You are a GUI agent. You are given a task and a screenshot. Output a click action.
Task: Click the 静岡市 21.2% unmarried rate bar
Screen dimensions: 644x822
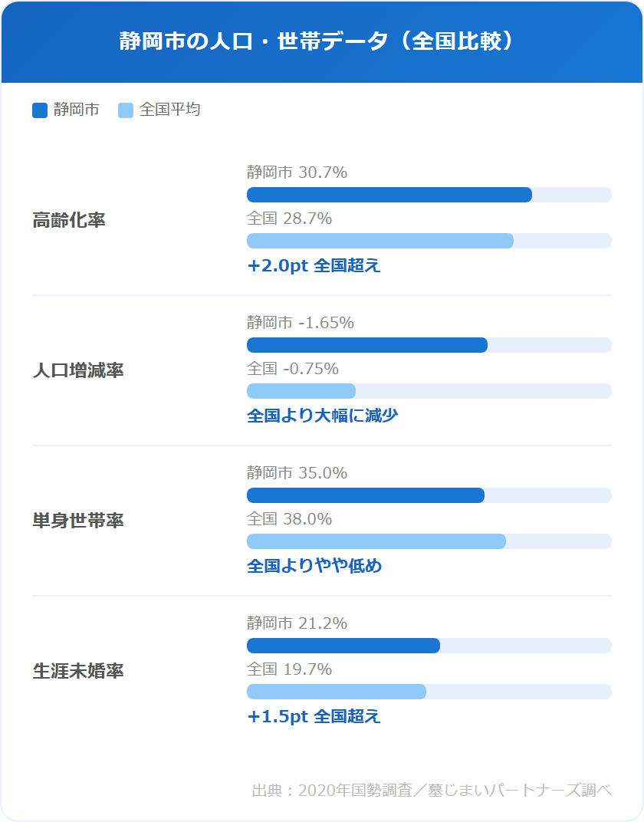tap(343, 646)
